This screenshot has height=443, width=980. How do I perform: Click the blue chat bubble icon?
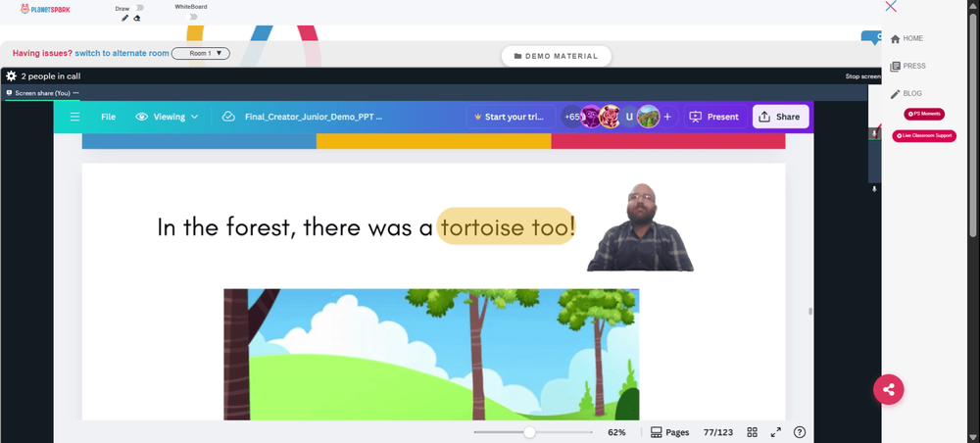tap(871, 37)
